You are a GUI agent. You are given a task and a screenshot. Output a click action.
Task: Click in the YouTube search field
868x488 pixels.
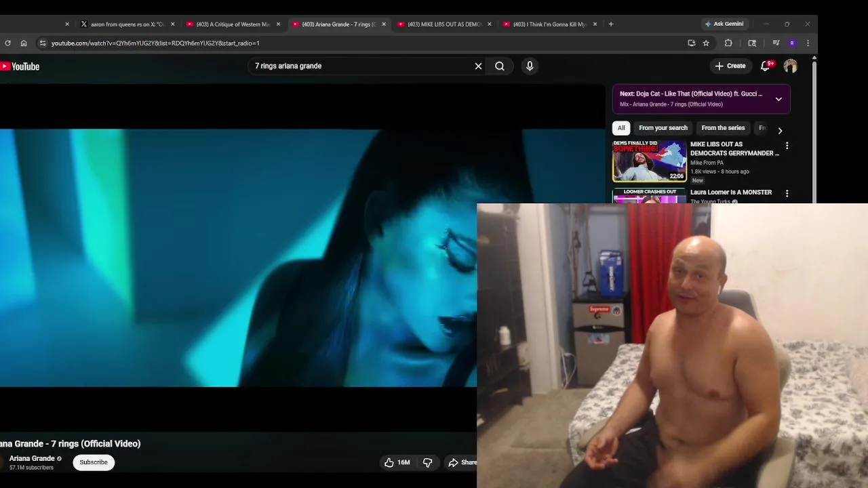(363, 66)
